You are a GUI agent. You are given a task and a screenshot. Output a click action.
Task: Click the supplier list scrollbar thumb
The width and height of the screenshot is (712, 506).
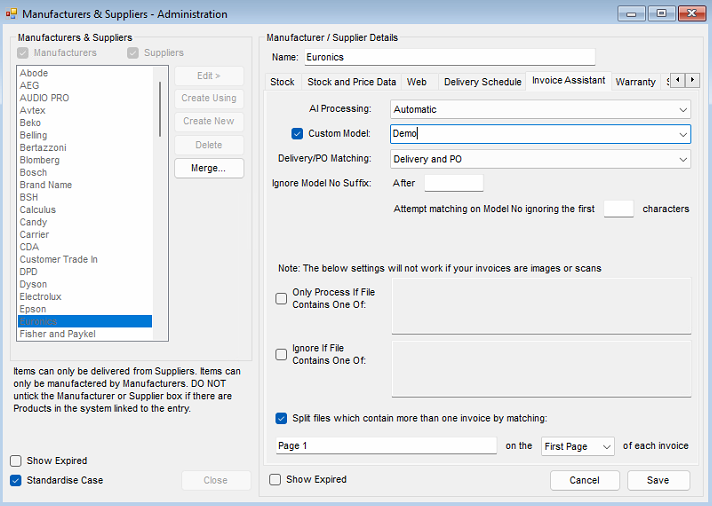(x=160, y=109)
